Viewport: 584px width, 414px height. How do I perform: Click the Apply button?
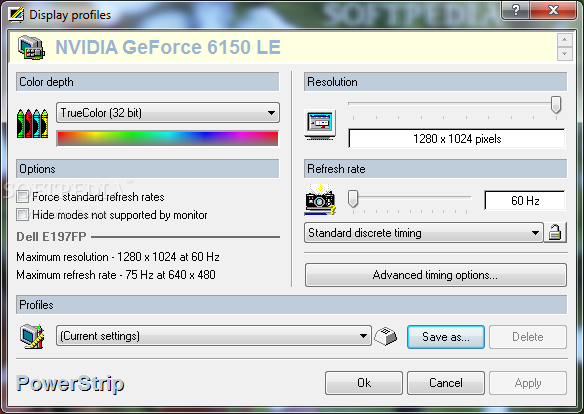point(528,383)
